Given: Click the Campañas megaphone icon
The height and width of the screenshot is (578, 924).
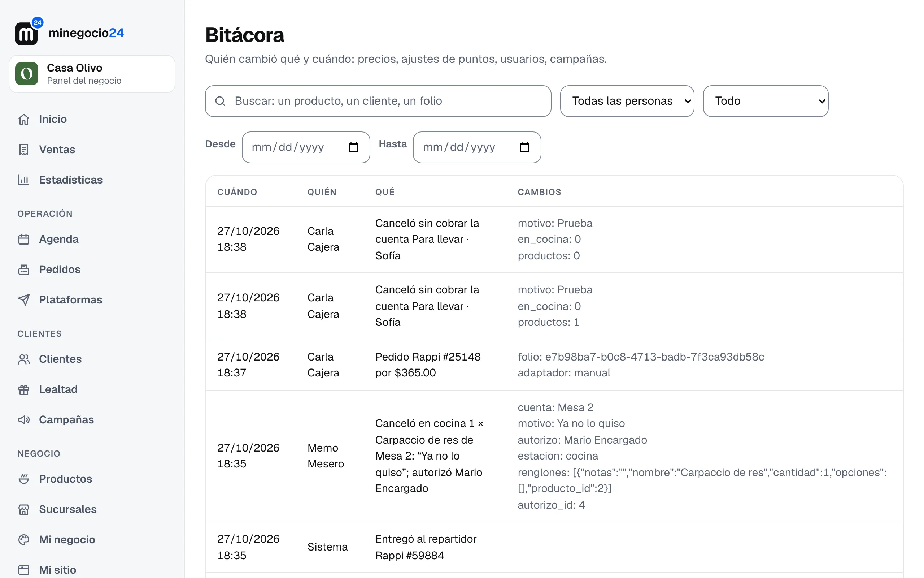Looking at the screenshot, I should (24, 420).
